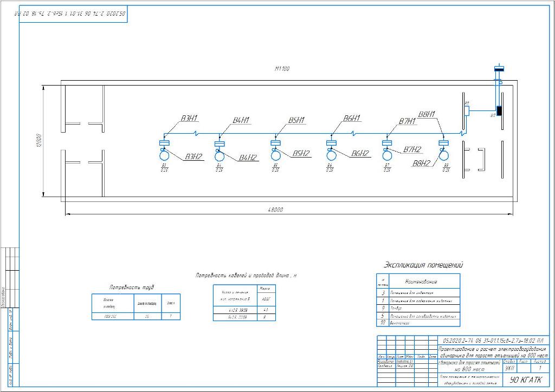Click the 'Проектирование и расчет электрооборудования' title line
Screen dimensions: 555x392
[492, 349]
